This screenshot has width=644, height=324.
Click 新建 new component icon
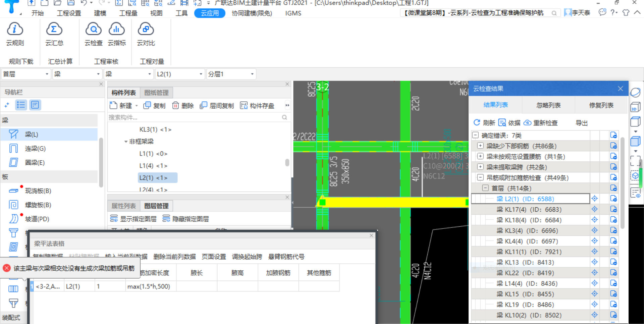pos(113,106)
